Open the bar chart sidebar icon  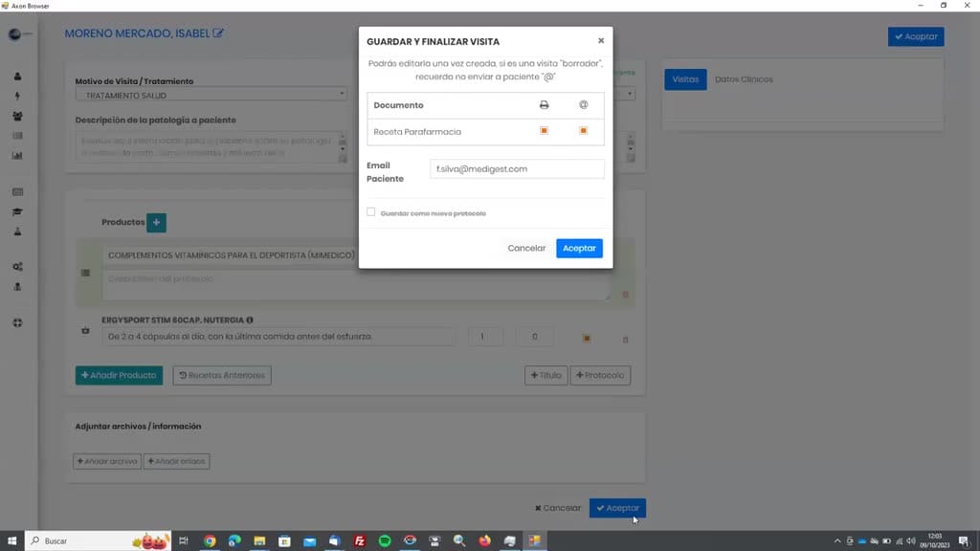(17, 156)
